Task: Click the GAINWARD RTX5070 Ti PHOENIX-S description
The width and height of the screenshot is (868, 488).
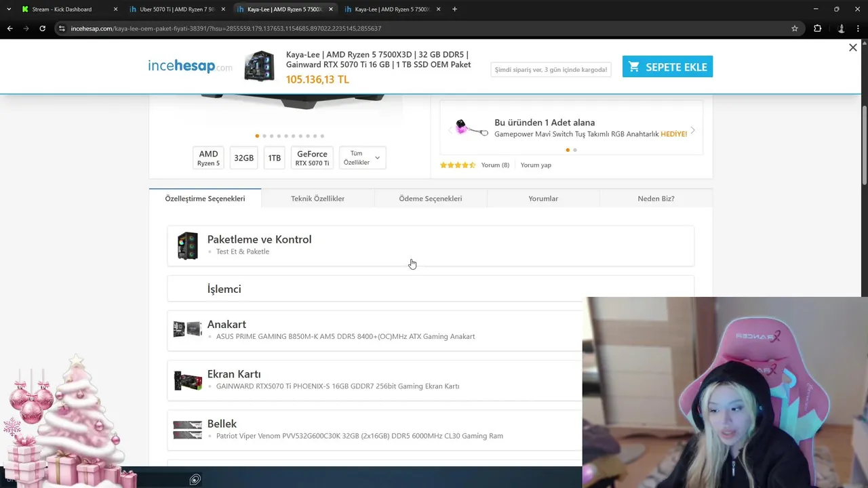Action: click(338, 386)
